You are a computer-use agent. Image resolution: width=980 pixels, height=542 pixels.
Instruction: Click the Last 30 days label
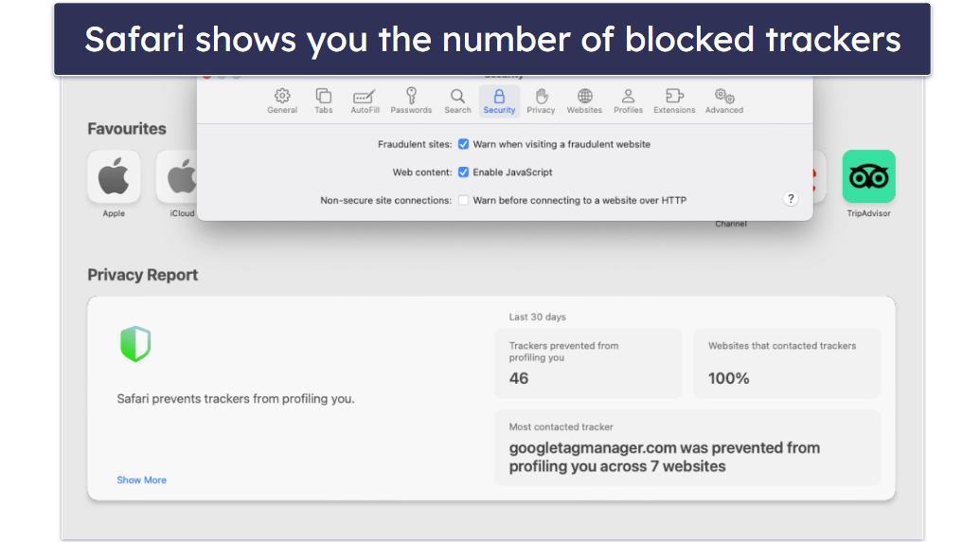(x=538, y=316)
